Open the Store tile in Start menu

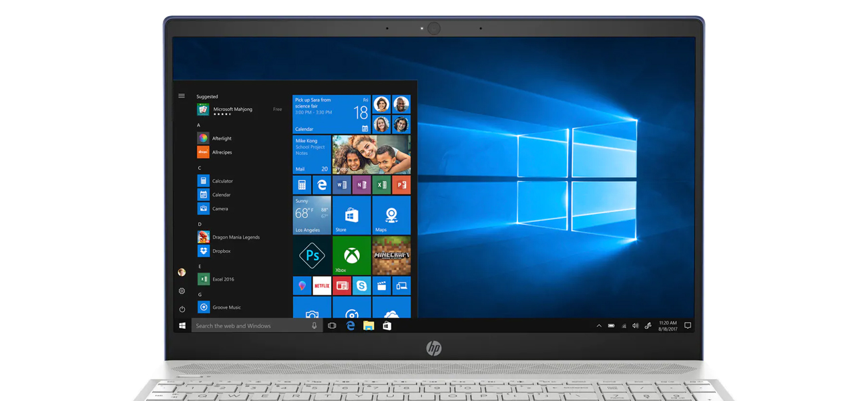click(352, 215)
